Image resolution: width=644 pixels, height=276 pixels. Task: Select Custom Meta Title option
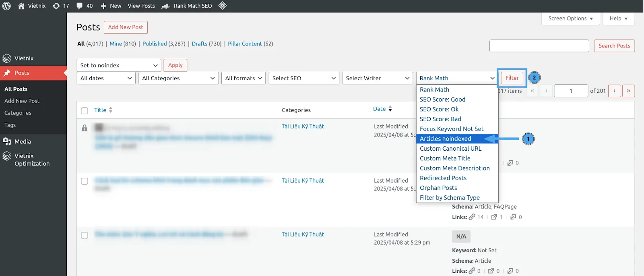pyautogui.click(x=457, y=158)
